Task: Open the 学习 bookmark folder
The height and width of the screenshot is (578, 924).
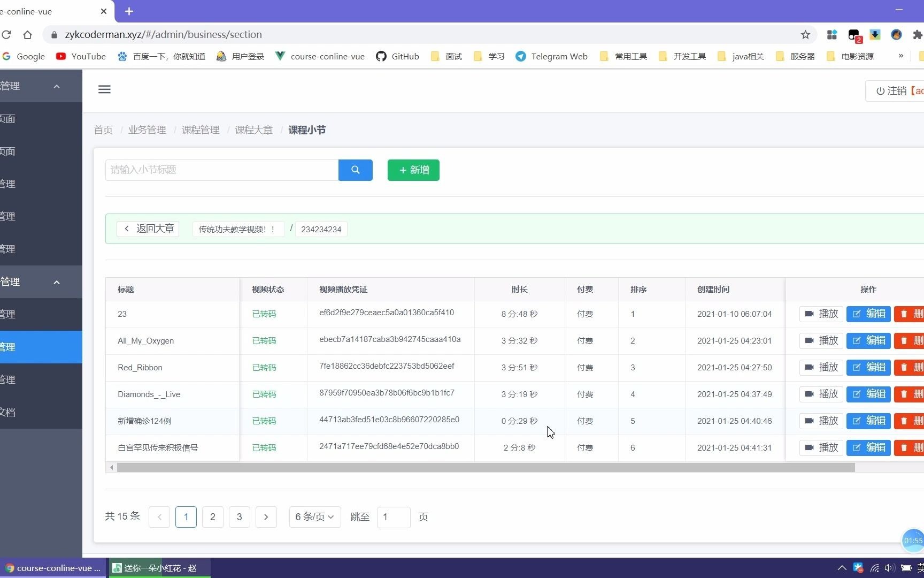Action: coord(489,56)
